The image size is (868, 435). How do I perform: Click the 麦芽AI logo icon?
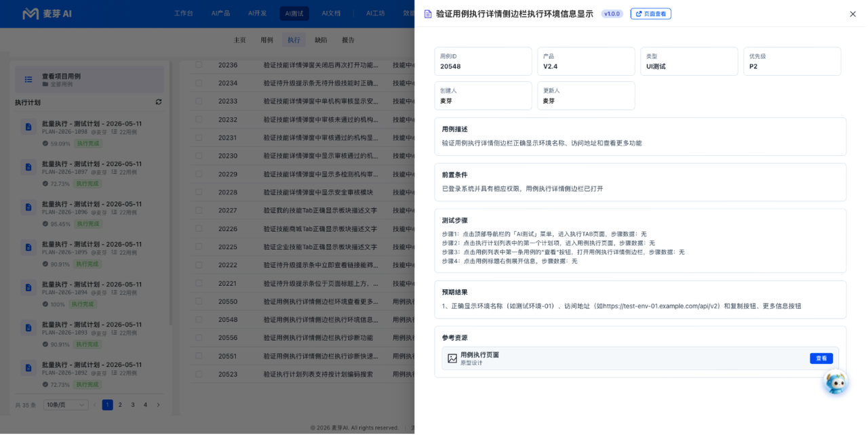[31, 14]
